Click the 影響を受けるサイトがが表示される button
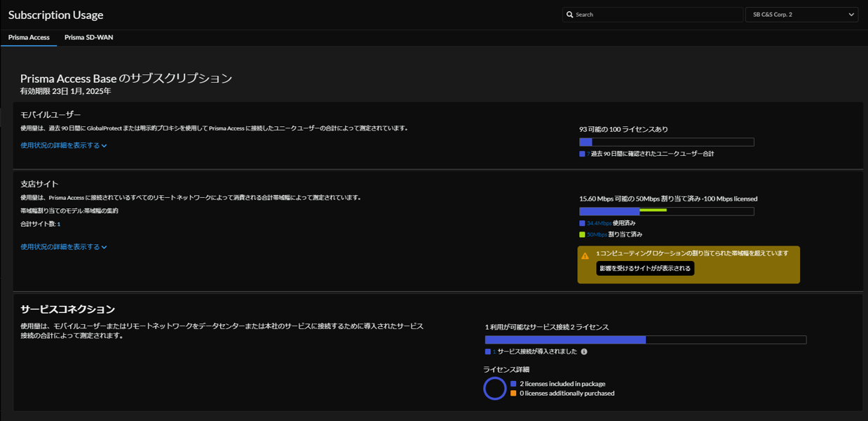This screenshot has height=421, width=868. point(645,268)
